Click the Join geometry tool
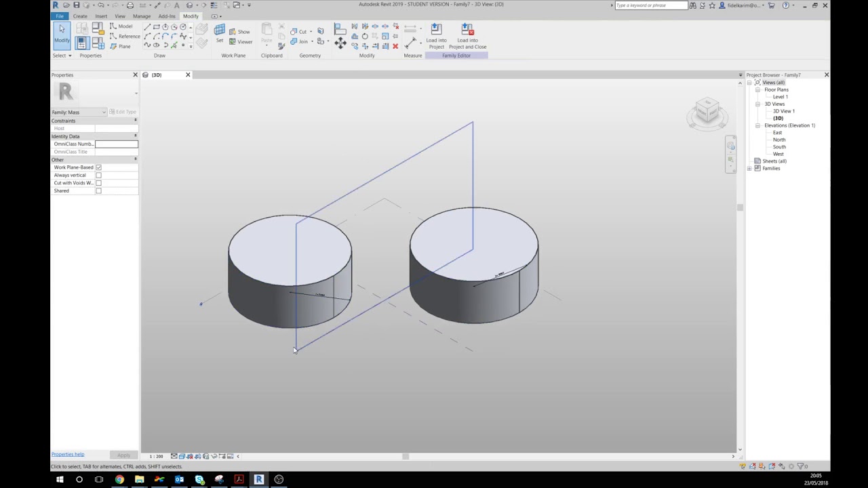The width and height of the screenshot is (868, 488). (299, 41)
